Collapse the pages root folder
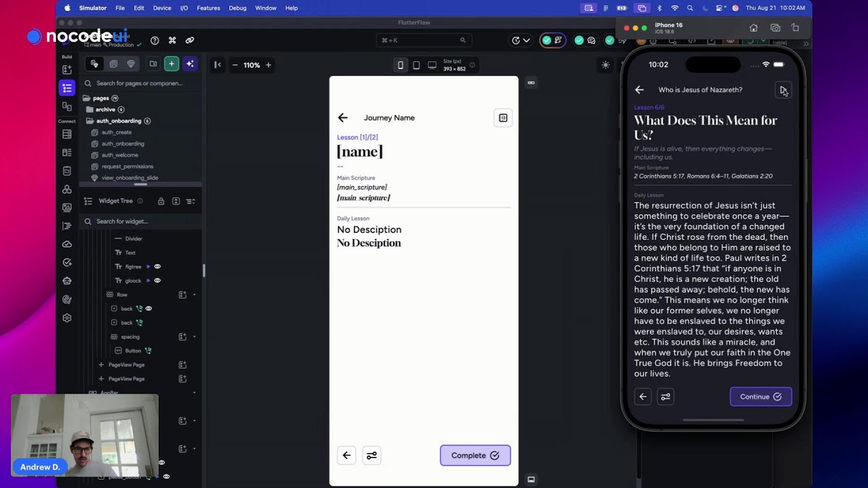Viewport: 868px width, 488px height. [x=87, y=98]
